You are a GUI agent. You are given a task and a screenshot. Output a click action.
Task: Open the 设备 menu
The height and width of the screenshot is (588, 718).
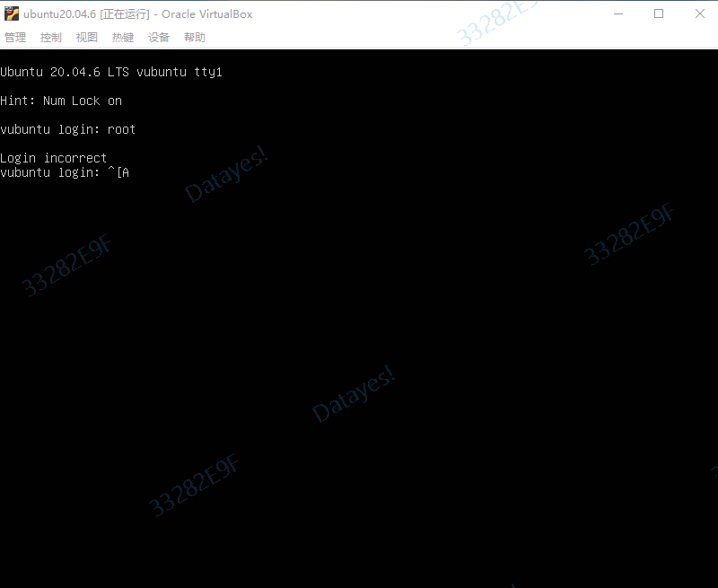(159, 38)
